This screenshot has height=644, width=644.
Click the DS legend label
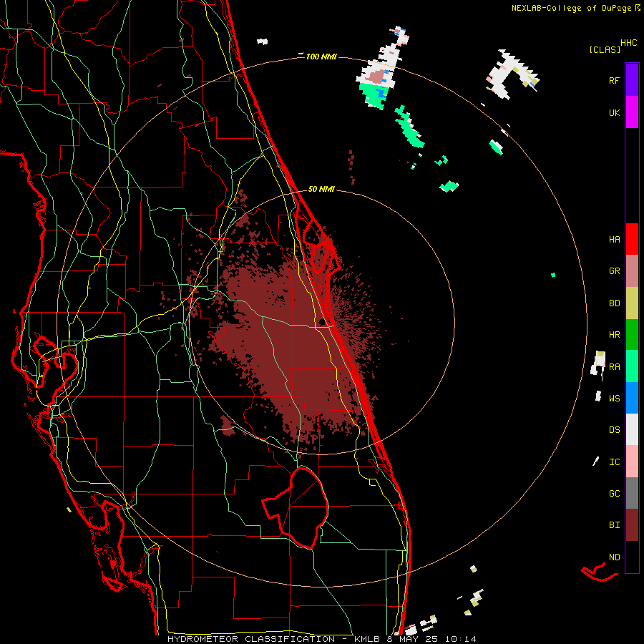pyautogui.click(x=614, y=430)
